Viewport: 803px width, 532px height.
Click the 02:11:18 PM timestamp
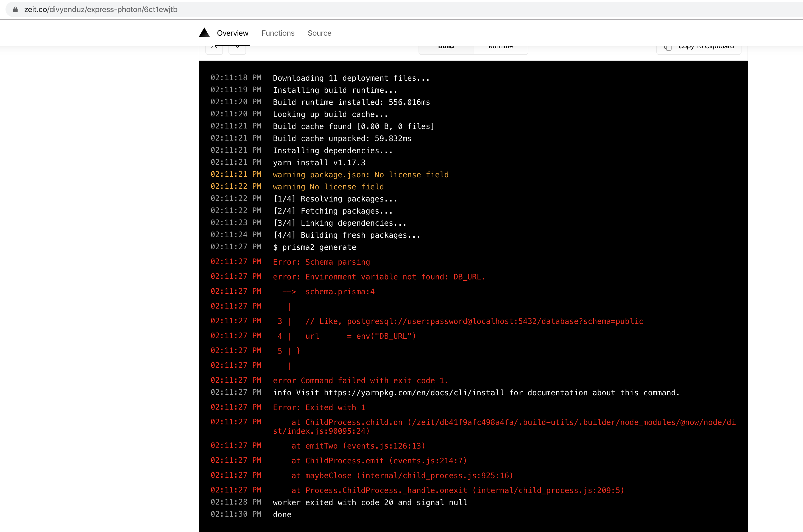(x=236, y=78)
